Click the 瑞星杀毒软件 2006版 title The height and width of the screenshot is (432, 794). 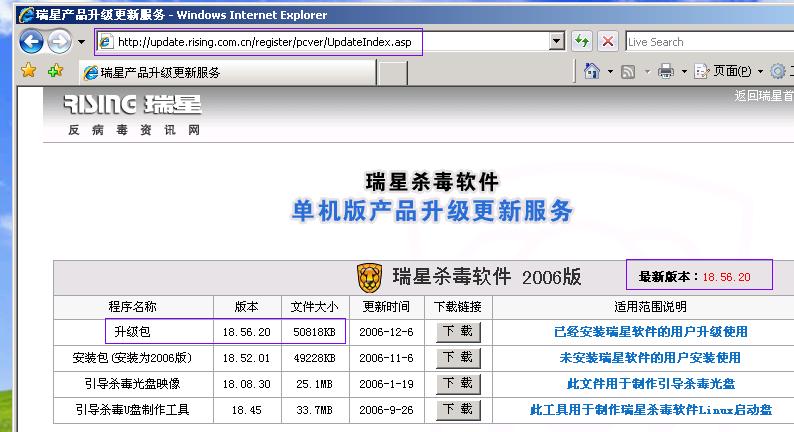[487, 277]
